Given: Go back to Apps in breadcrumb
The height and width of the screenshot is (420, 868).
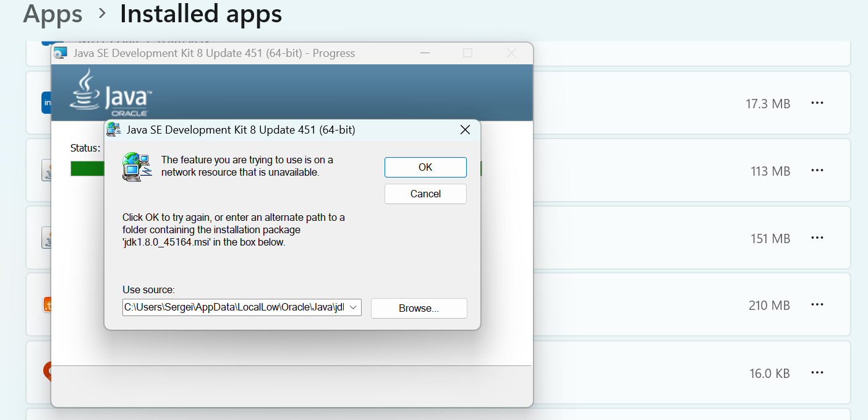Looking at the screenshot, I should (53, 14).
